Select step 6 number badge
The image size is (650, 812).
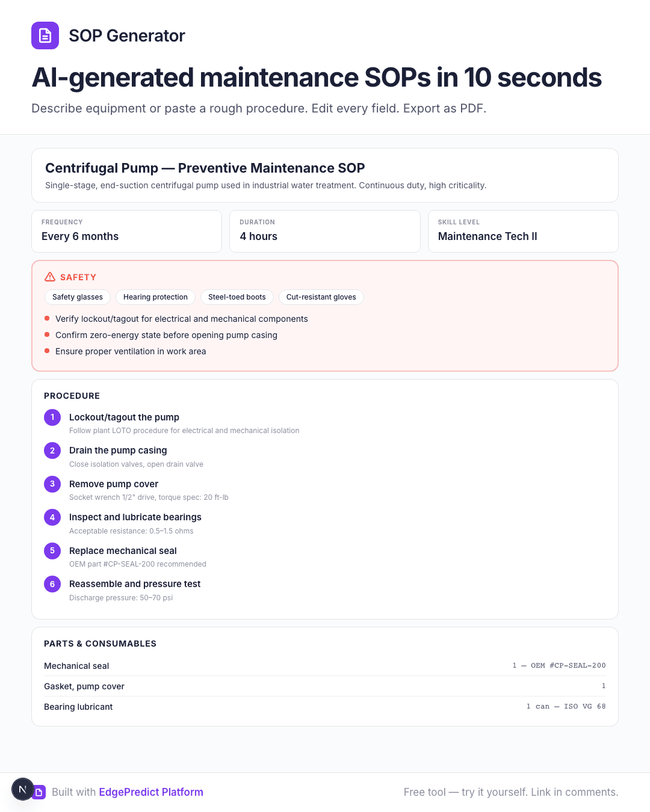click(x=52, y=584)
